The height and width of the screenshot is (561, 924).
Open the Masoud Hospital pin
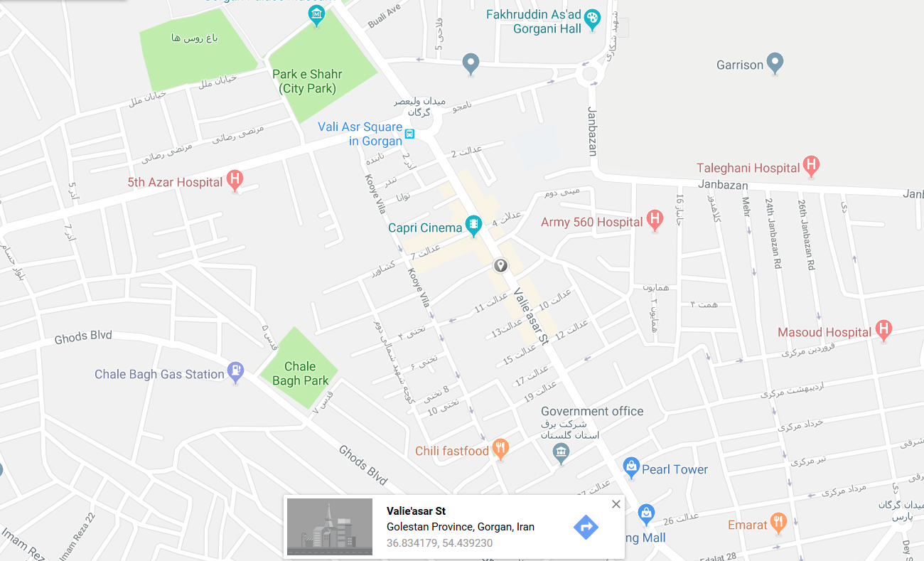click(x=883, y=330)
